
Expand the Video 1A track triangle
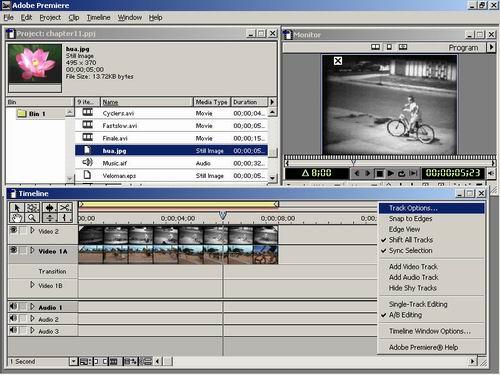32,250
